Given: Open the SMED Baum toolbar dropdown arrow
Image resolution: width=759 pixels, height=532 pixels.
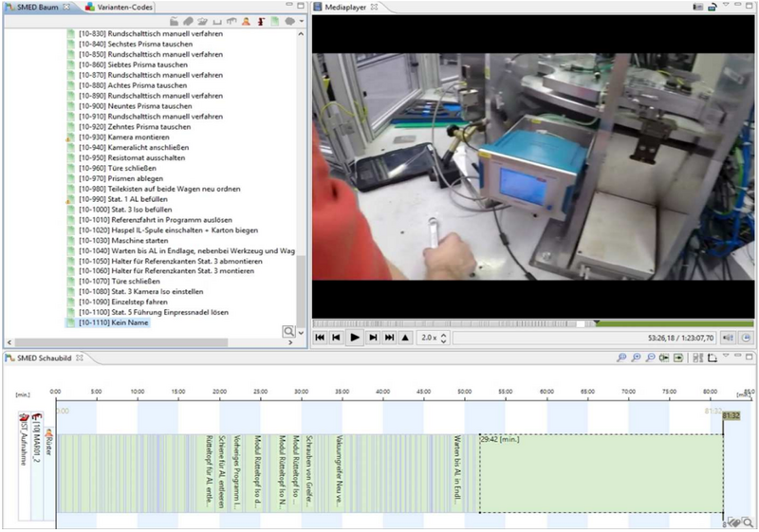Looking at the screenshot, I should coord(301,20).
